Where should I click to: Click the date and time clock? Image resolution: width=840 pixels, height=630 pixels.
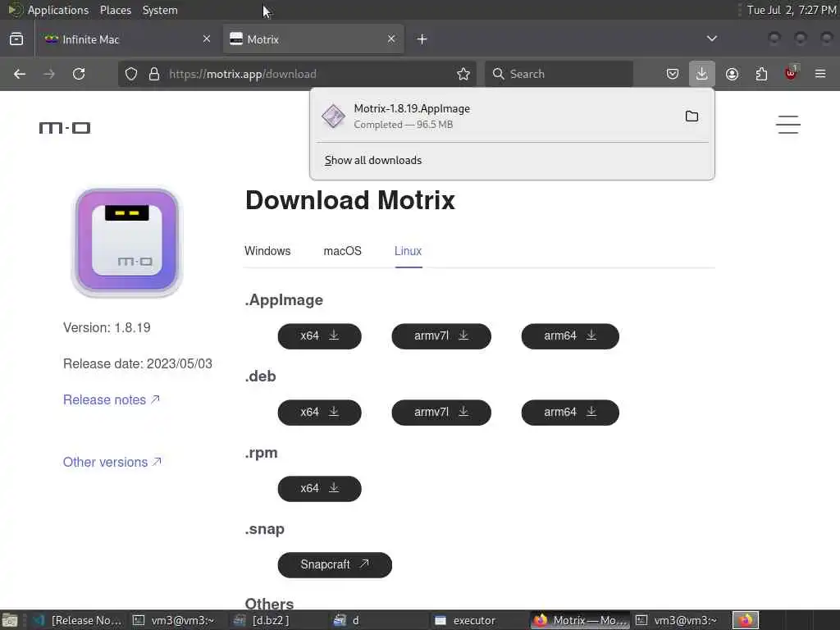tap(792, 10)
